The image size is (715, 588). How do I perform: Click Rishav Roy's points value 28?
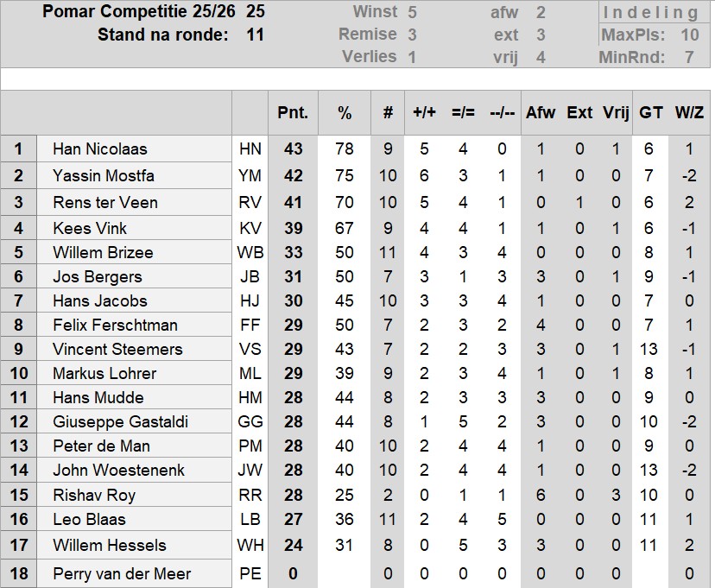coord(293,495)
